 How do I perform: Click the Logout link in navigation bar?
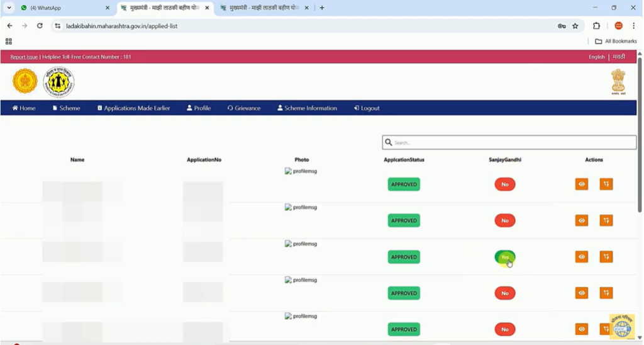(x=367, y=108)
